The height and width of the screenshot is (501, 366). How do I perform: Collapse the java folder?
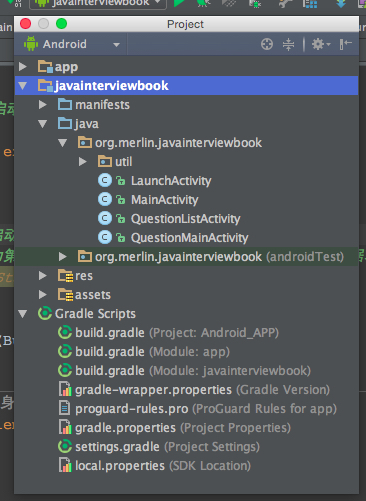tap(43, 124)
